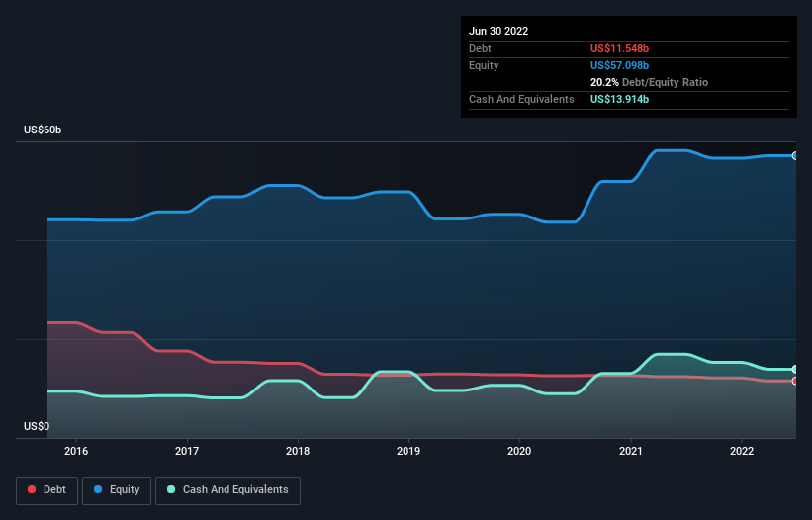Click the Debt row label in tooltip
The width and height of the screenshot is (812, 520).
coord(480,48)
